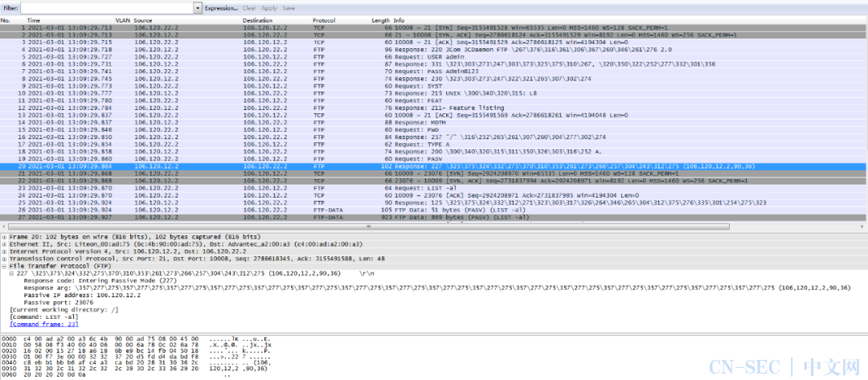
Task: Click hex dump row at offset 0050
Action: pos(137,367)
